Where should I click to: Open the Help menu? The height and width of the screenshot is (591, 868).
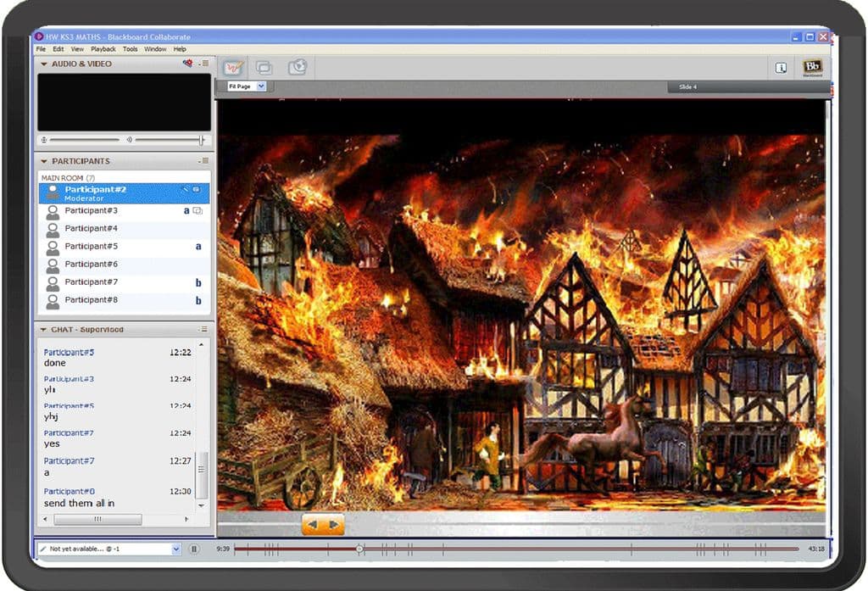pyautogui.click(x=180, y=48)
